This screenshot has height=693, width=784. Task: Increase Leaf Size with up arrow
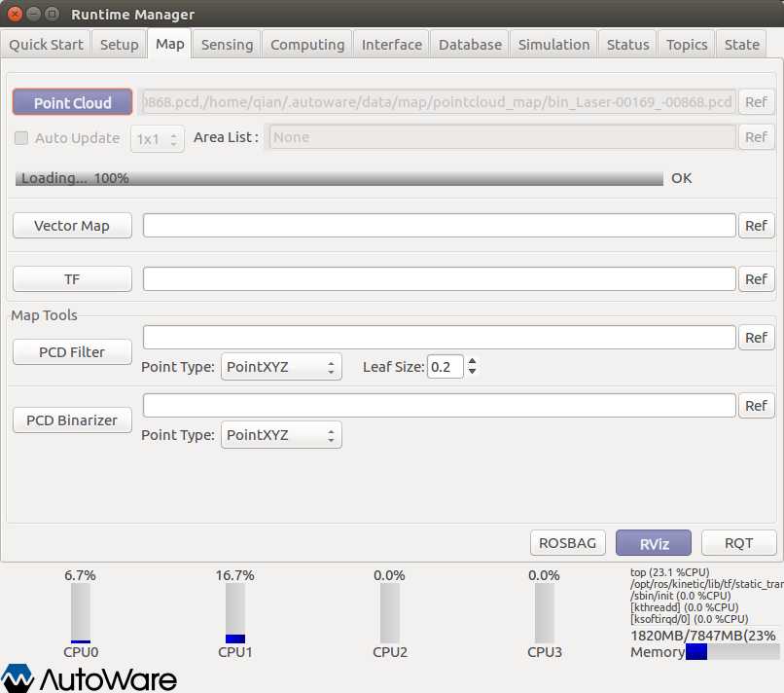click(x=473, y=362)
